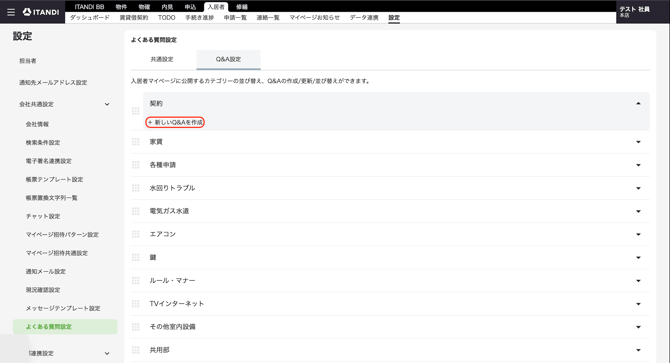Screen dimensions: 670x363
Task: Click the drag handle beside 水回りトラブル
Action: click(135, 188)
